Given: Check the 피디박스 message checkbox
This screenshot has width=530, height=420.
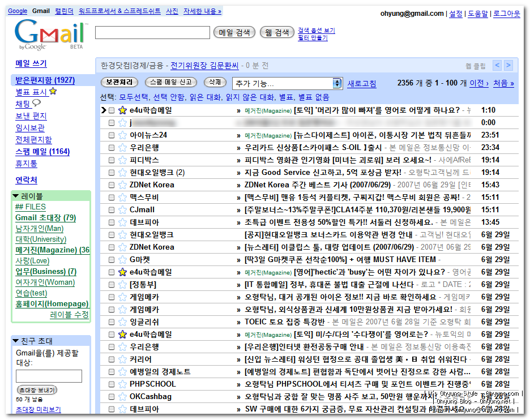Looking at the screenshot, I should (112, 160).
